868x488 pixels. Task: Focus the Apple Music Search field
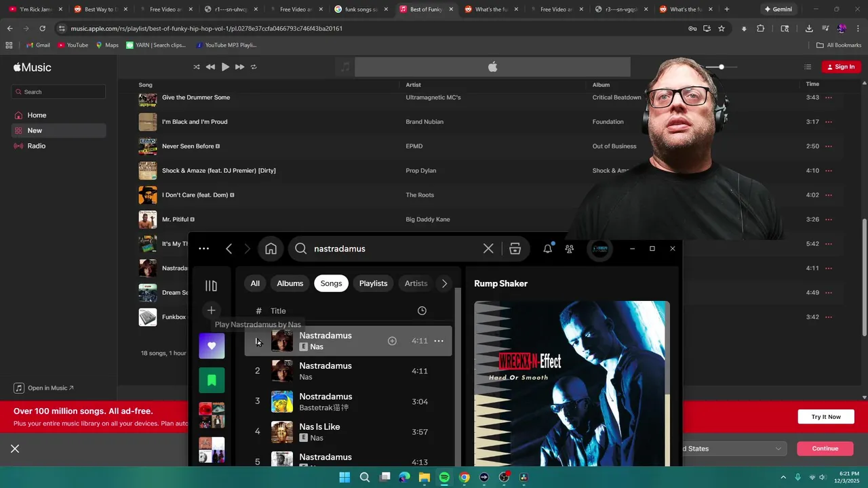58,91
